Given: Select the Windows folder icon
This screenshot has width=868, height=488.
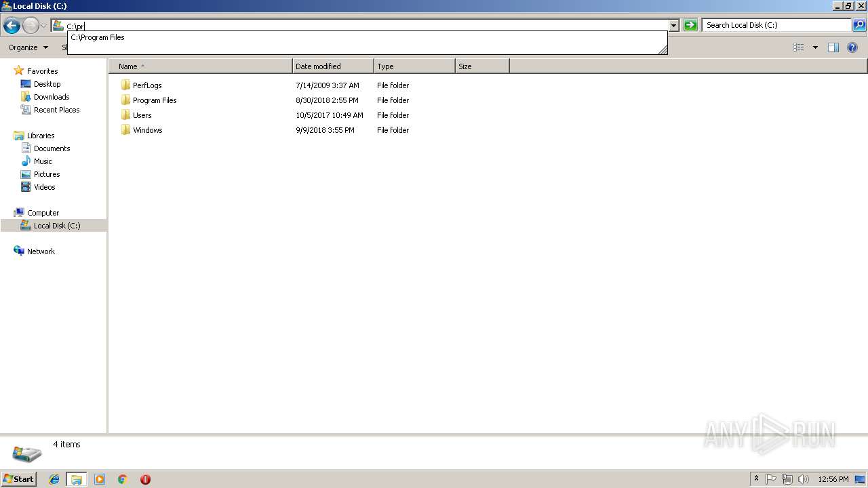Looking at the screenshot, I should 125,130.
